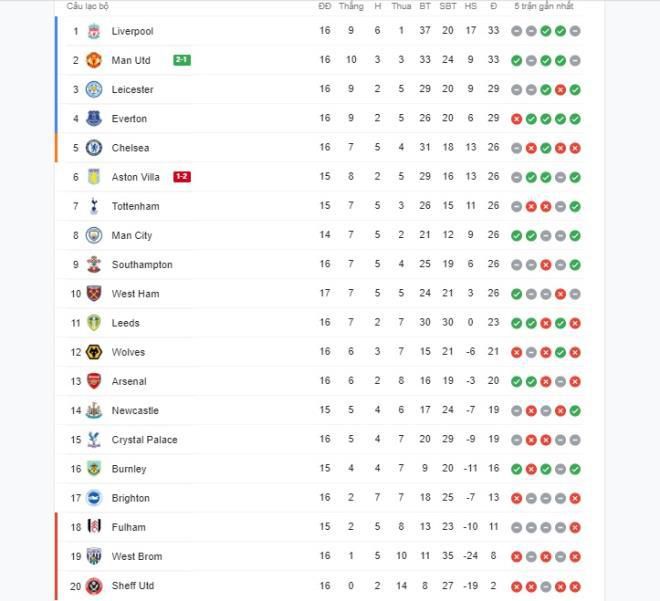Open the Crystal Palace team name link
660x601 pixels.
point(144,439)
